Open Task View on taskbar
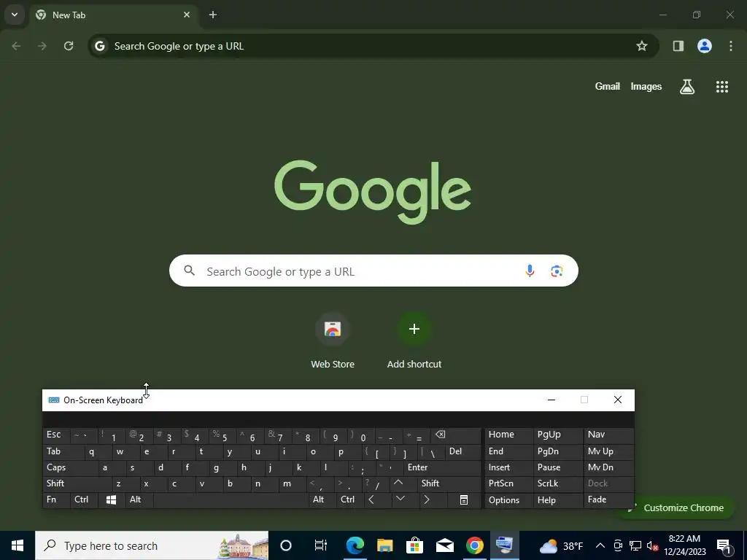The width and height of the screenshot is (747, 560). 321,545
